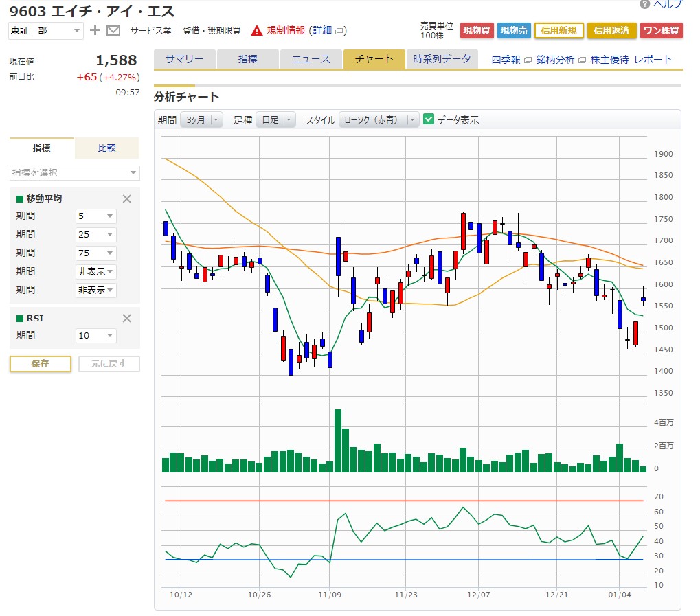Screen dimensions: 700x616
Task: Click the 現物買 button
Action: 476,30
